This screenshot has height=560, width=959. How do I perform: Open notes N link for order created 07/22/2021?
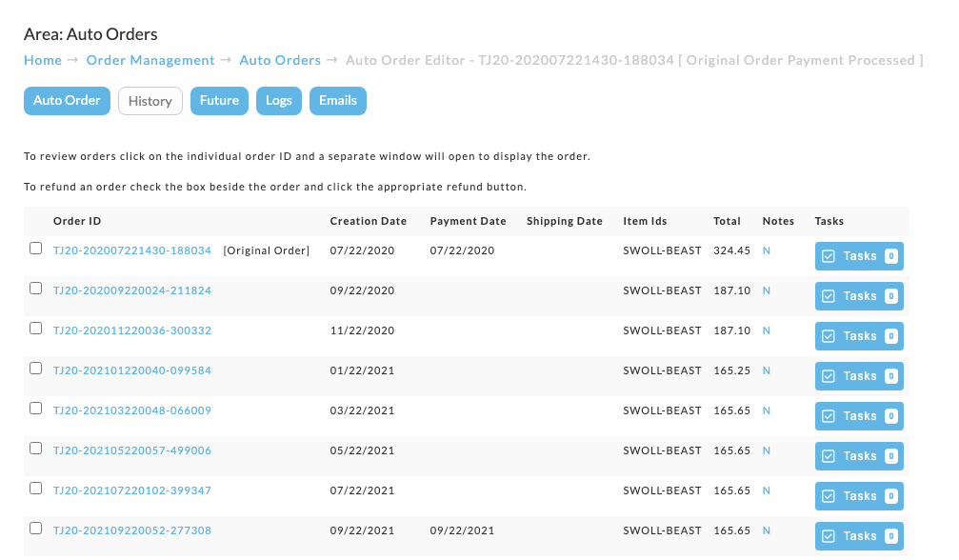coord(767,490)
